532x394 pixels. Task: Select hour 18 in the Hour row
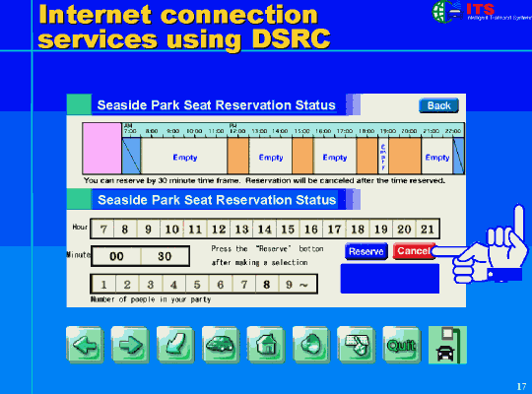[358, 230]
